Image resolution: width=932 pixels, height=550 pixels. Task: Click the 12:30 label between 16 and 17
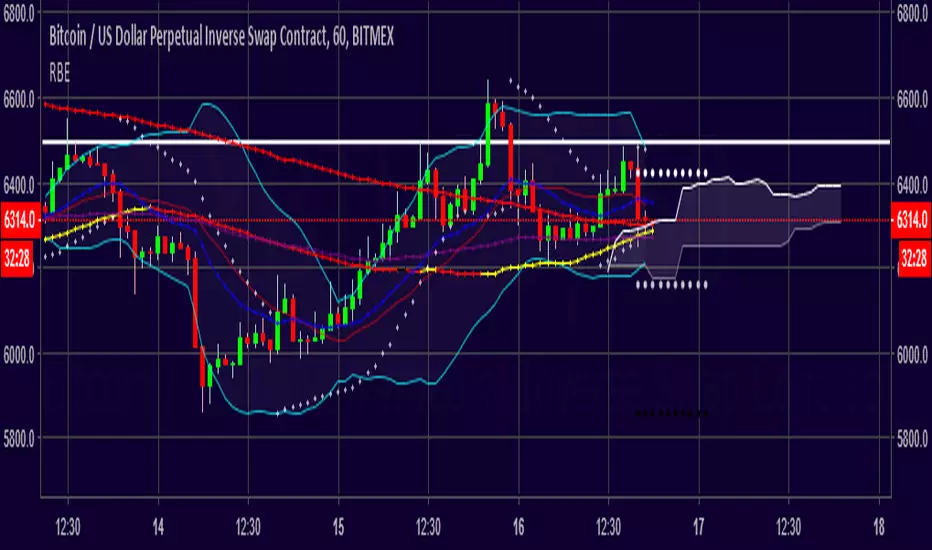(x=608, y=527)
